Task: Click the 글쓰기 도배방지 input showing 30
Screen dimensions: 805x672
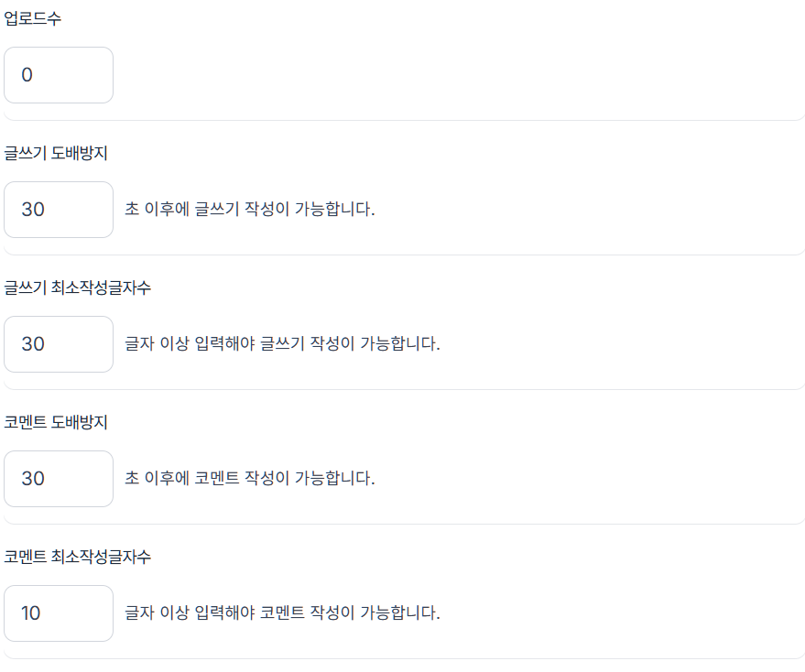Action: click(58, 210)
